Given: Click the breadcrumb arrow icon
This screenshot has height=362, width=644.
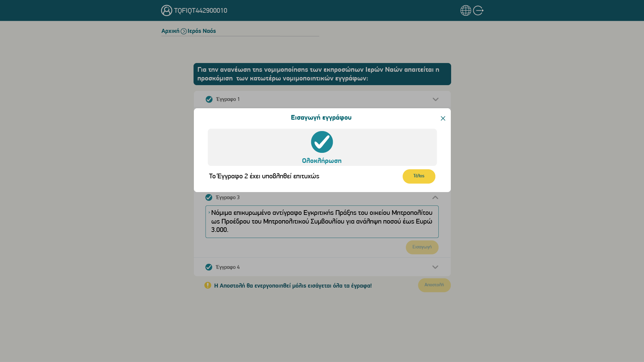Looking at the screenshot, I should [183, 31].
